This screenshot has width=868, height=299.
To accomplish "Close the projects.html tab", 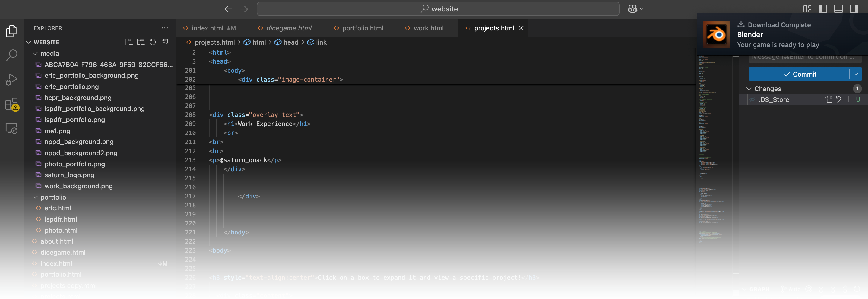I will pos(521,28).
